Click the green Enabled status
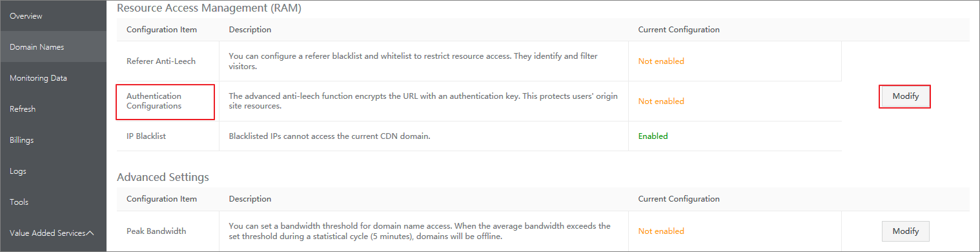Viewport: 980px width, 252px height. [x=653, y=136]
